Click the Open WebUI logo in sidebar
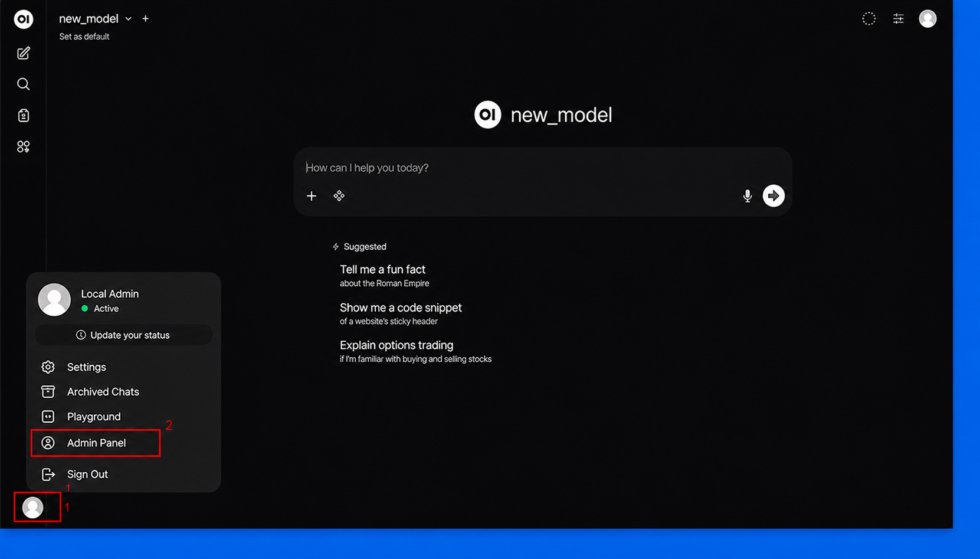 coord(24,19)
